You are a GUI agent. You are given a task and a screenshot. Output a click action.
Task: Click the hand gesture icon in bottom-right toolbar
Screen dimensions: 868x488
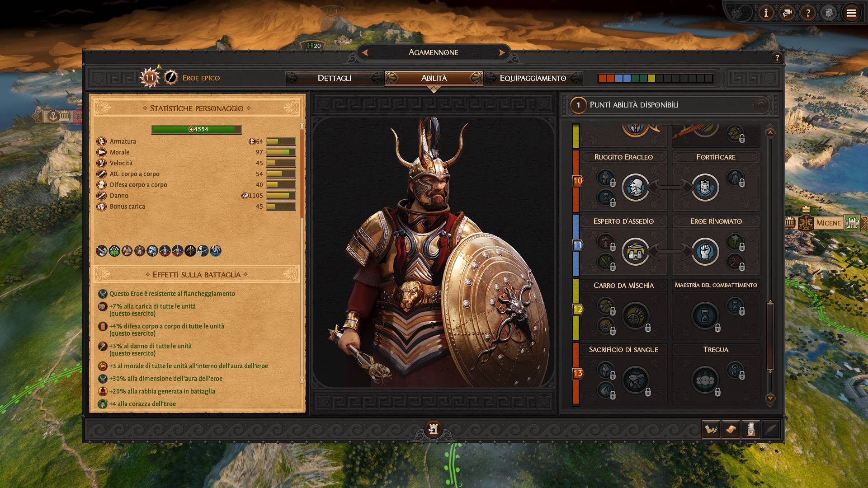tap(731, 429)
